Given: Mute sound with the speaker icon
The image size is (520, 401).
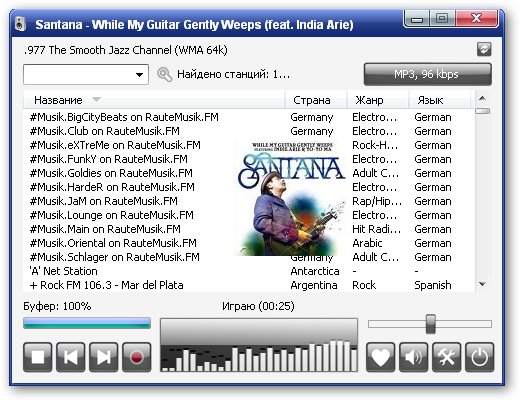Looking at the screenshot, I should (x=414, y=357).
